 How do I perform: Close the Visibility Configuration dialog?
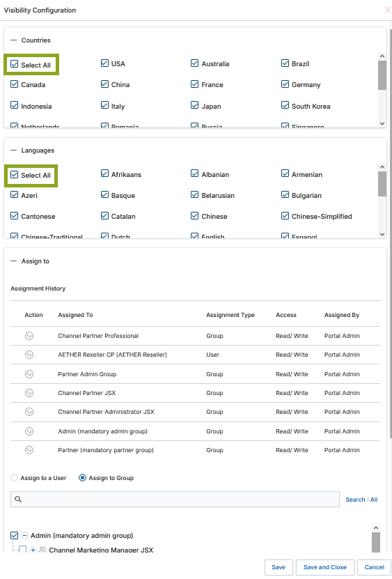pos(388,10)
